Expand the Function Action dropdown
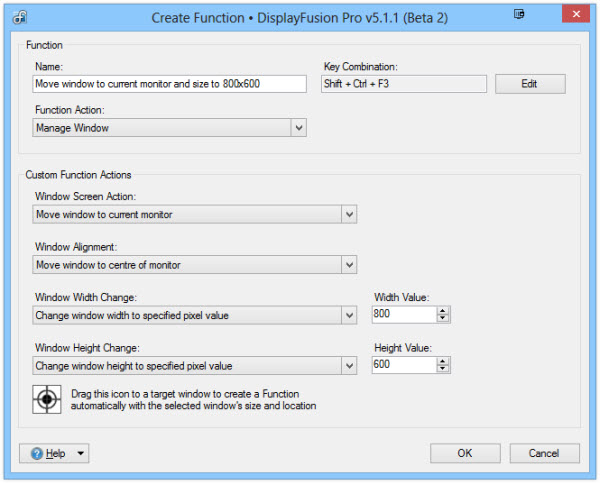 [x=299, y=128]
